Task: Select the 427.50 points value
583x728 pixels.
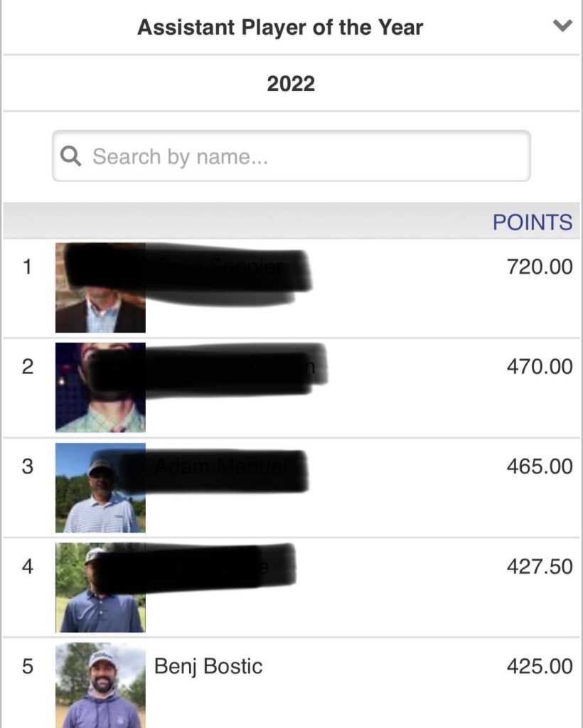Action: [539, 567]
